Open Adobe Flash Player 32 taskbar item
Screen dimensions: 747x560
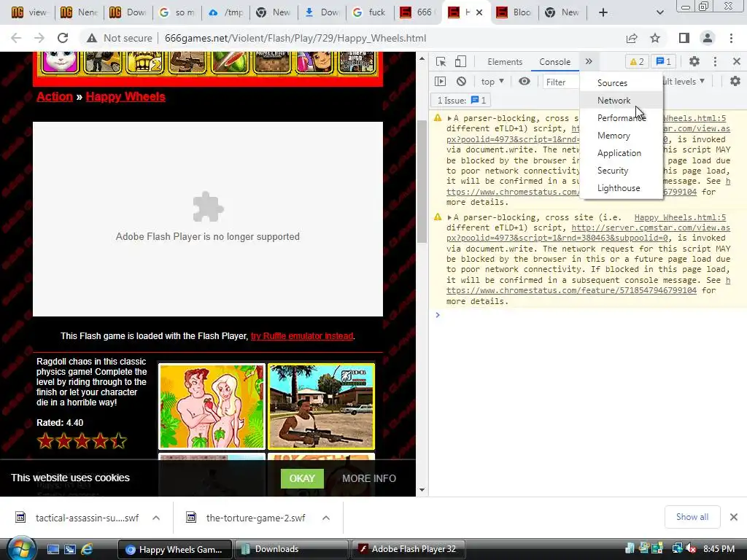[x=407, y=549]
